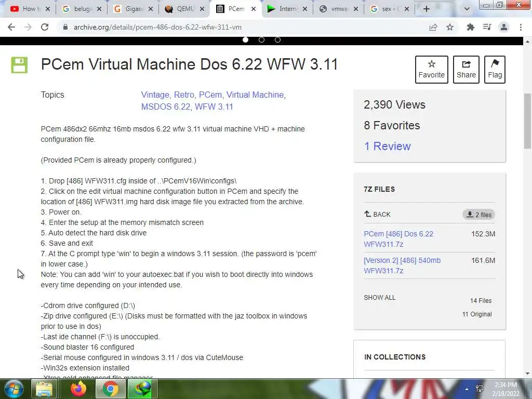Screen dimensions: 532x399
Task: Click the Share button on the item
Action: click(x=466, y=70)
